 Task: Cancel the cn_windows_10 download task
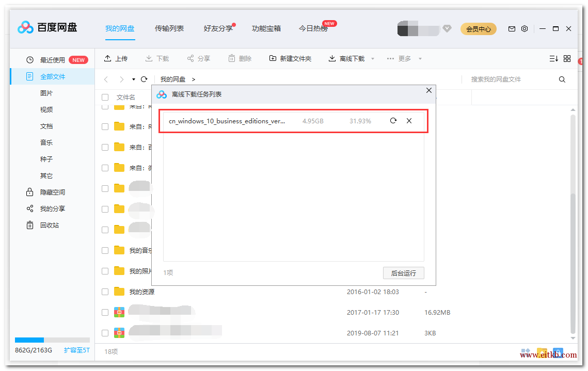pyautogui.click(x=409, y=121)
